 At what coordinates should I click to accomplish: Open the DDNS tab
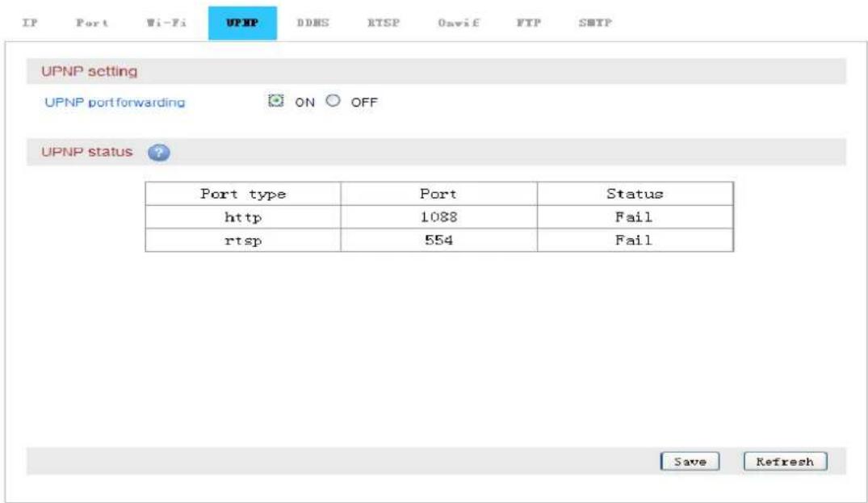[x=312, y=23]
